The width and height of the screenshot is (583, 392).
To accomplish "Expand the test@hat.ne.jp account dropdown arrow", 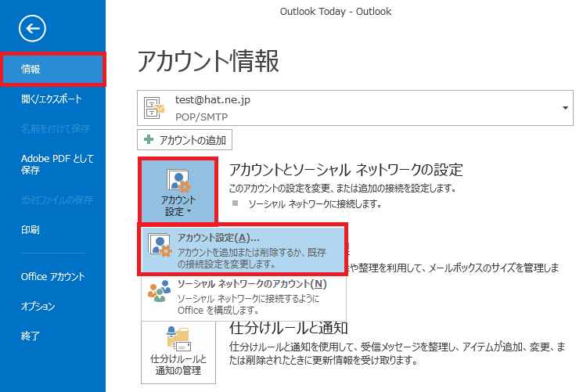I will (565, 108).
